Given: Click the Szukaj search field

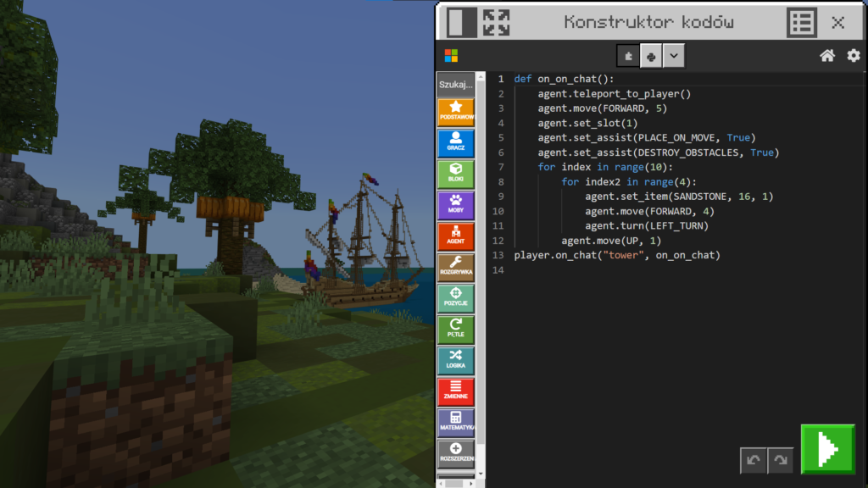Looking at the screenshot, I should click(455, 85).
